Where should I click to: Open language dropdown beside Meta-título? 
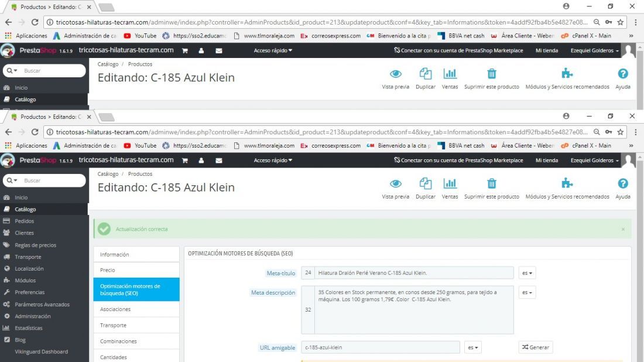coord(527,273)
